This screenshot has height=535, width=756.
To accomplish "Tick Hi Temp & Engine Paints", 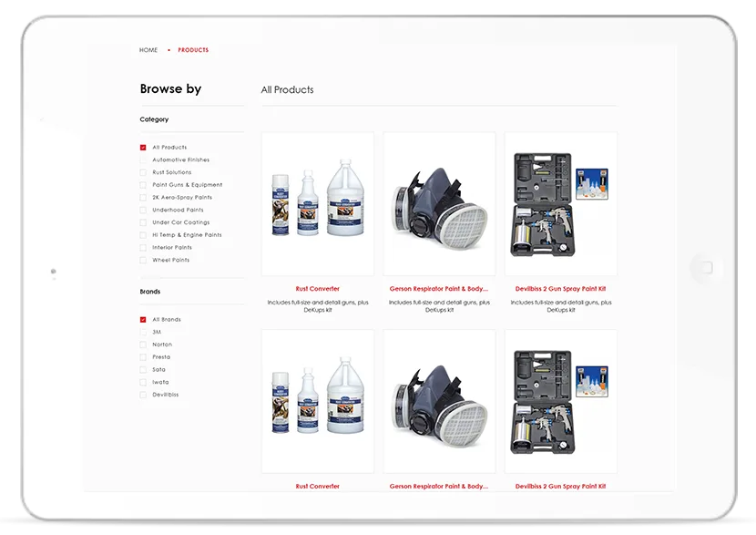I will [x=143, y=235].
